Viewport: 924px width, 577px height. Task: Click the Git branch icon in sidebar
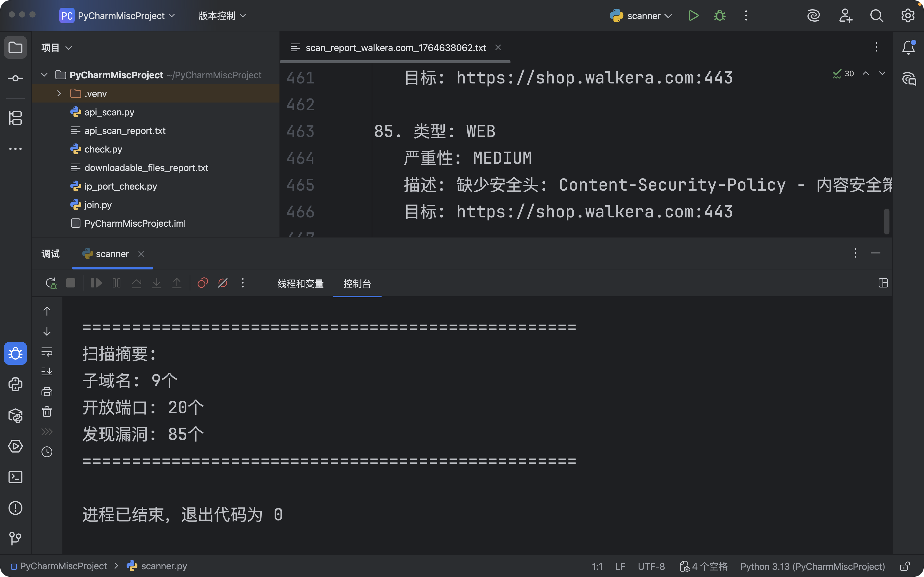coord(15,538)
